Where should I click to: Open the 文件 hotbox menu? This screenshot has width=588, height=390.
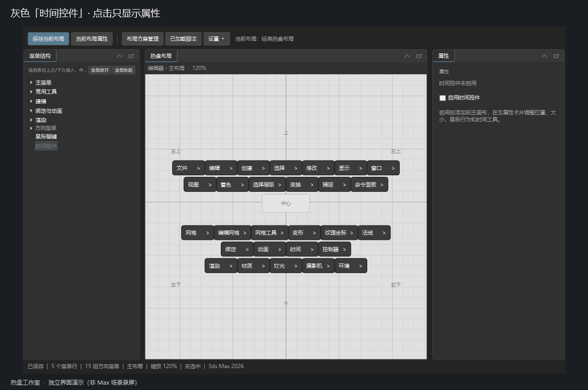189,168
